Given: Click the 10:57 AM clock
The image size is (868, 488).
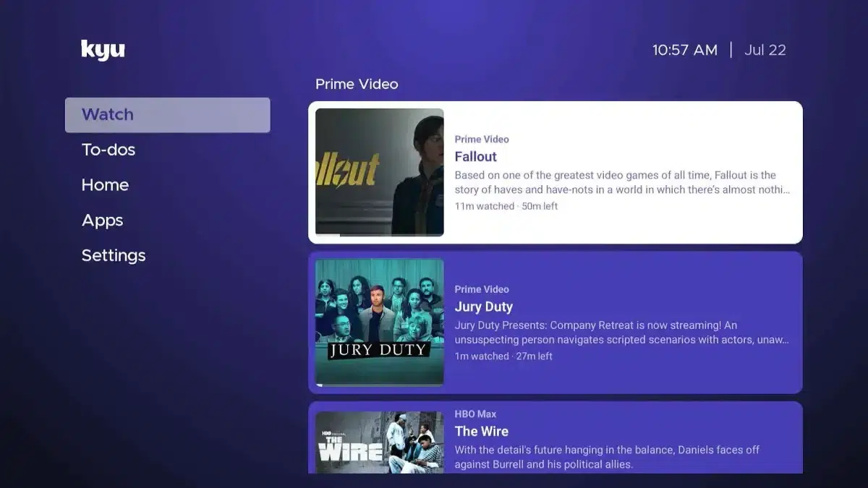Looking at the screenshot, I should pos(685,50).
